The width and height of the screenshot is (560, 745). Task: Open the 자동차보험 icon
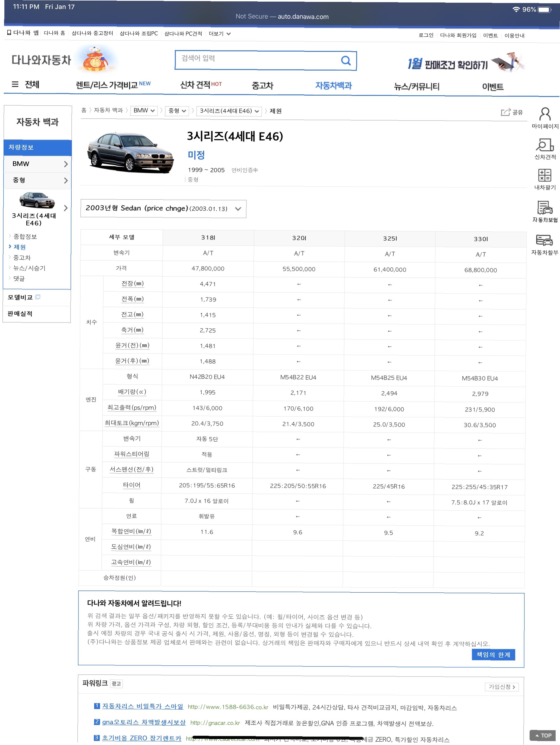click(545, 208)
